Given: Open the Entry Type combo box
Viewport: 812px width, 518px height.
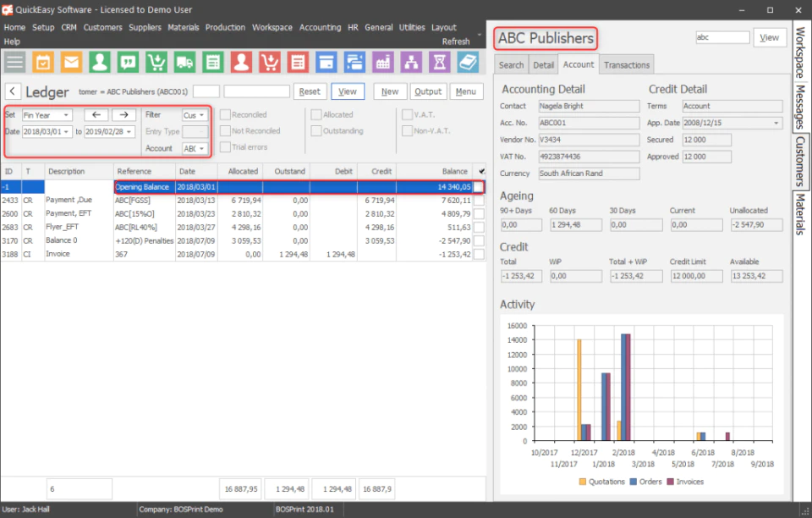Looking at the screenshot, I should point(195,131).
